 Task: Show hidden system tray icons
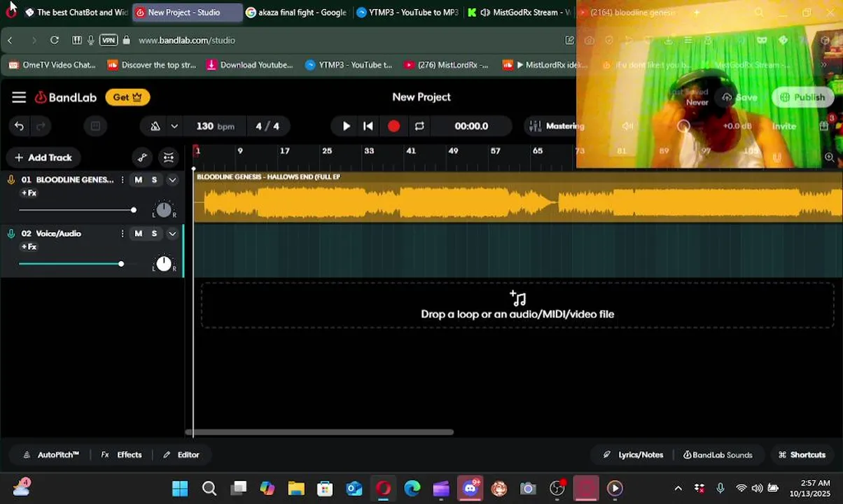678,489
